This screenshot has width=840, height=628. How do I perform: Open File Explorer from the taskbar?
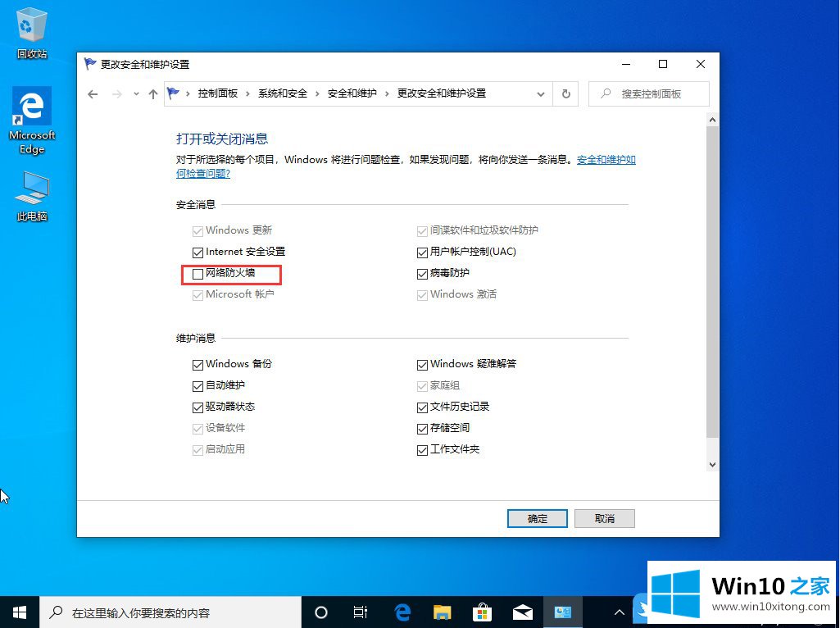[442, 612]
